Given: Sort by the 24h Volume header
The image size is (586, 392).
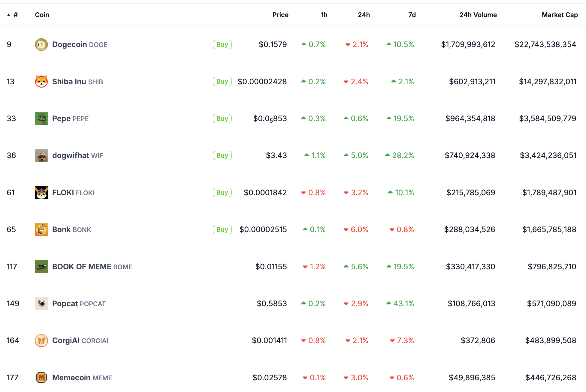Looking at the screenshot, I should [478, 15].
